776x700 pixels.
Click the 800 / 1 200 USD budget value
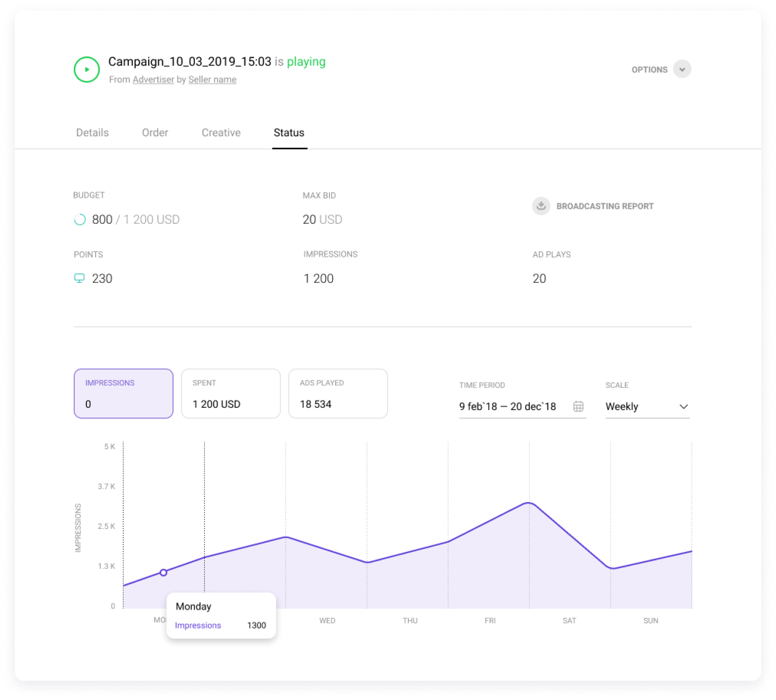point(136,219)
